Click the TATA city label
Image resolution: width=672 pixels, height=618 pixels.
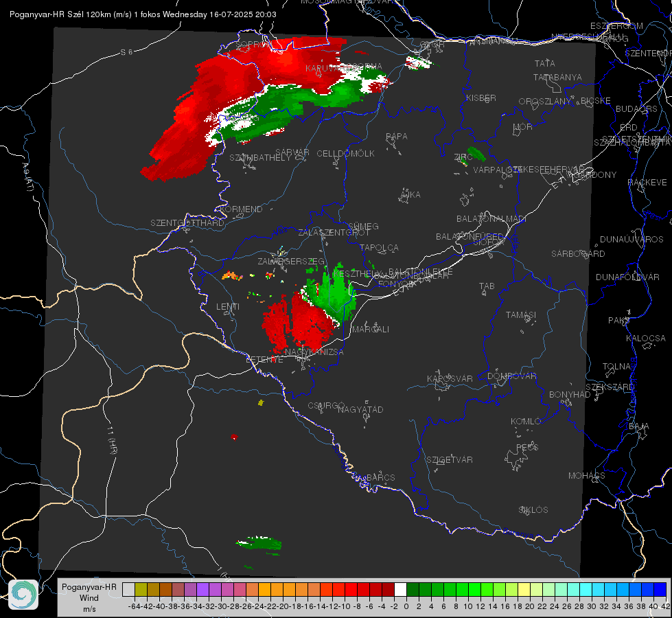pyautogui.click(x=545, y=63)
